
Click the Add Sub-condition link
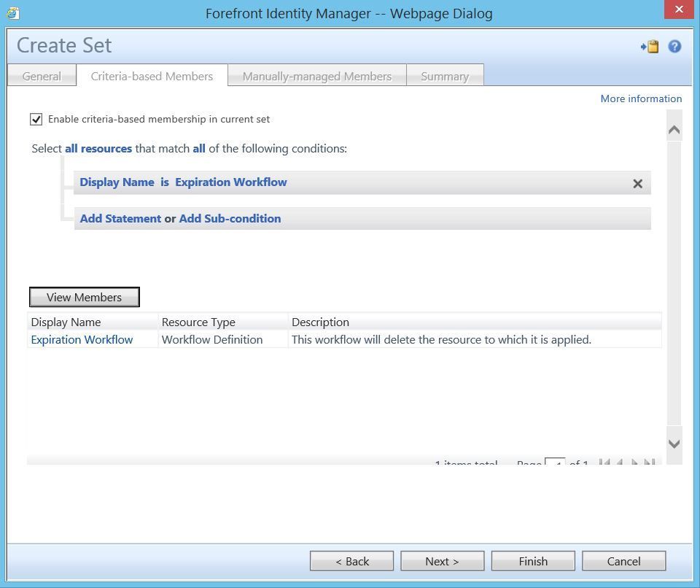click(230, 218)
